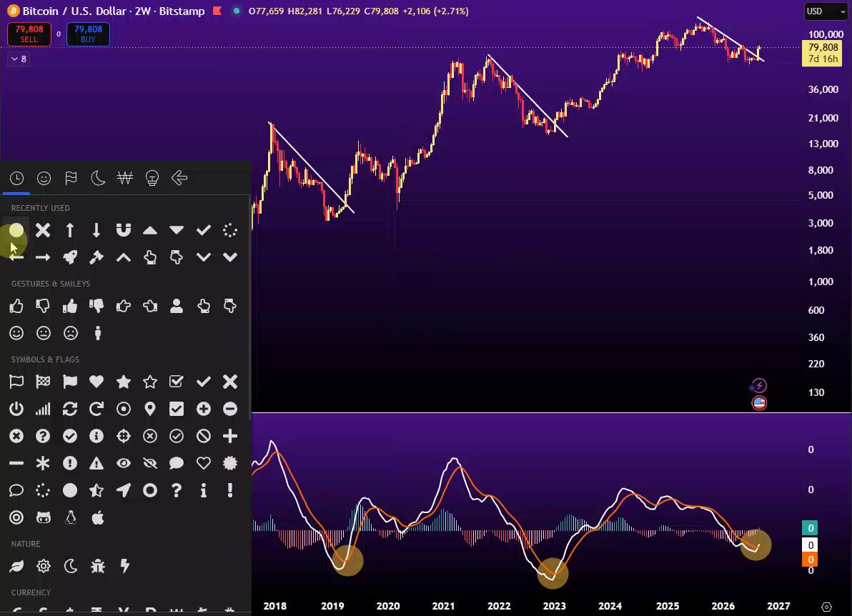The image size is (852, 616).
Task: Insert the warning triangle icon
Action: coord(96,463)
